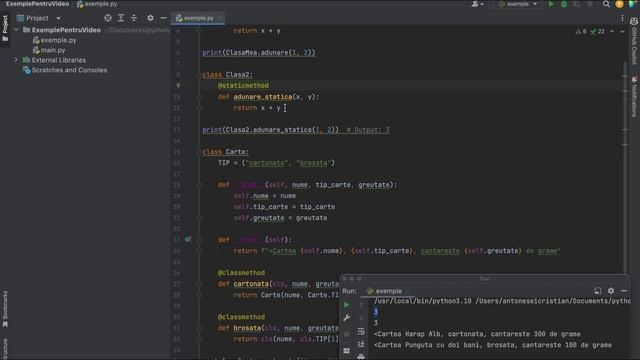Fold the cartonata classmethod block
Image resolution: width=640 pixels, height=360 pixels.
click(x=200, y=284)
